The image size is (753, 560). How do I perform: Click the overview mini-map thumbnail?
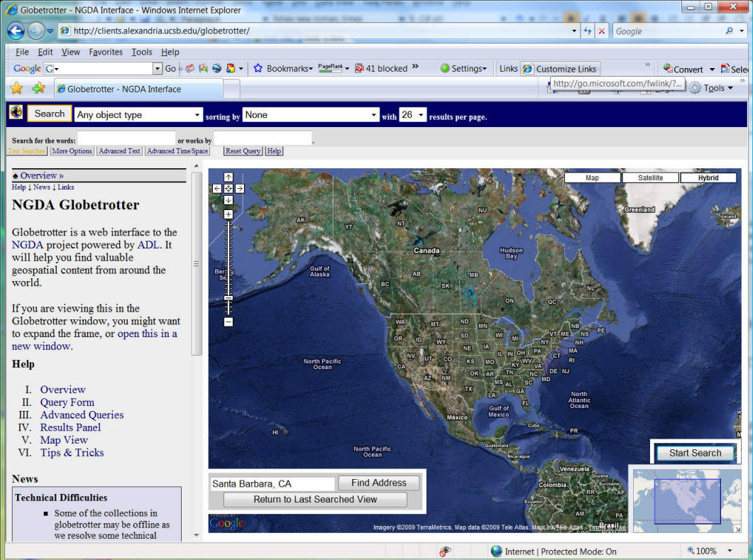pyautogui.click(x=687, y=501)
